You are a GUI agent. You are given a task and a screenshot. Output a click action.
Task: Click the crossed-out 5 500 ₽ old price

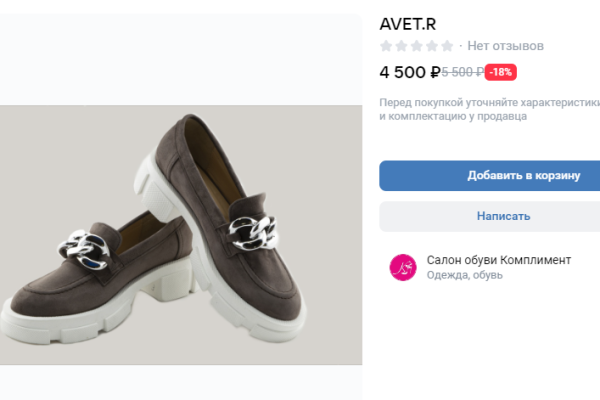[463, 72]
